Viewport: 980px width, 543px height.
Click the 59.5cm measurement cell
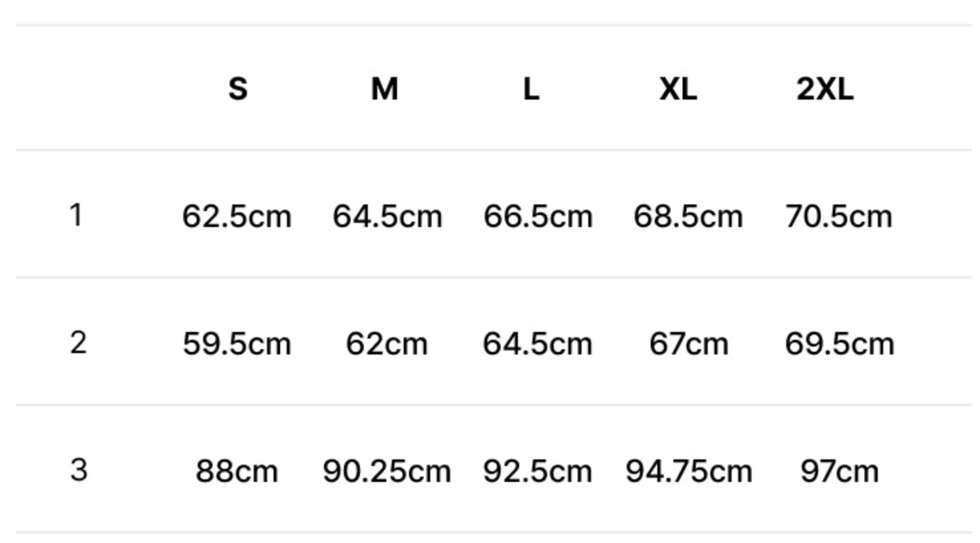pos(237,344)
